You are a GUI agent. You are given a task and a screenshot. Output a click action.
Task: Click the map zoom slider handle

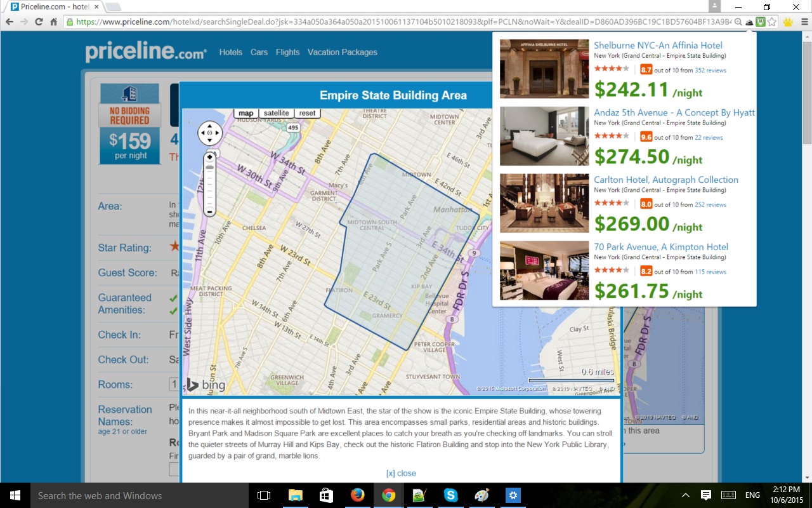(x=209, y=167)
